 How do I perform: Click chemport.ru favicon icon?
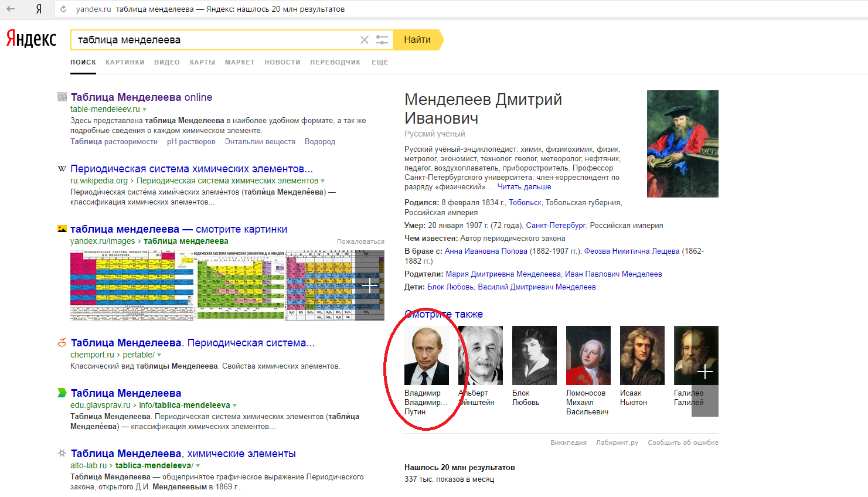tap(62, 342)
